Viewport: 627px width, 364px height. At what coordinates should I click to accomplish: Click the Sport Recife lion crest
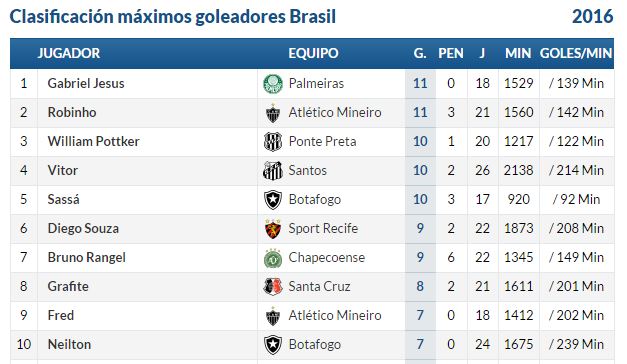click(273, 229)
